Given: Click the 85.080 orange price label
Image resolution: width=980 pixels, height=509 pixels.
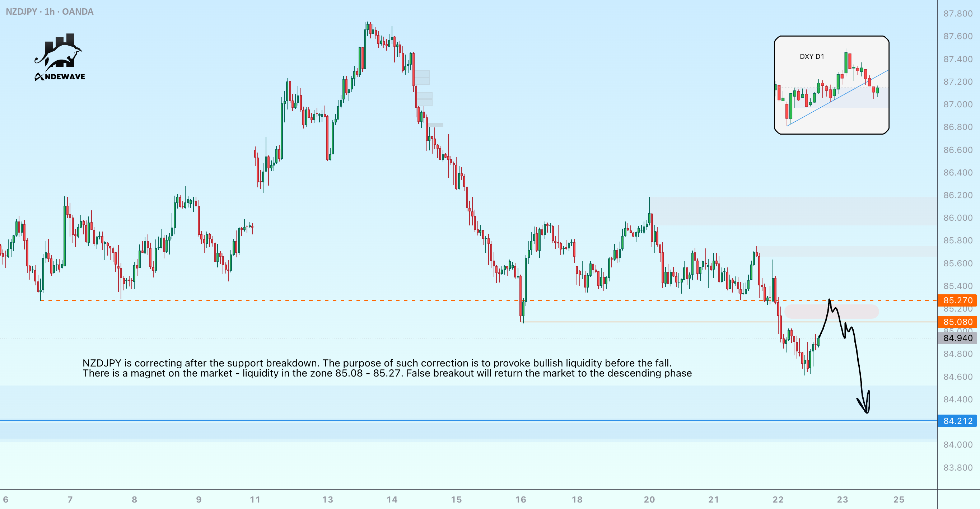Looking at the screenshot, I should click(957, 322).
